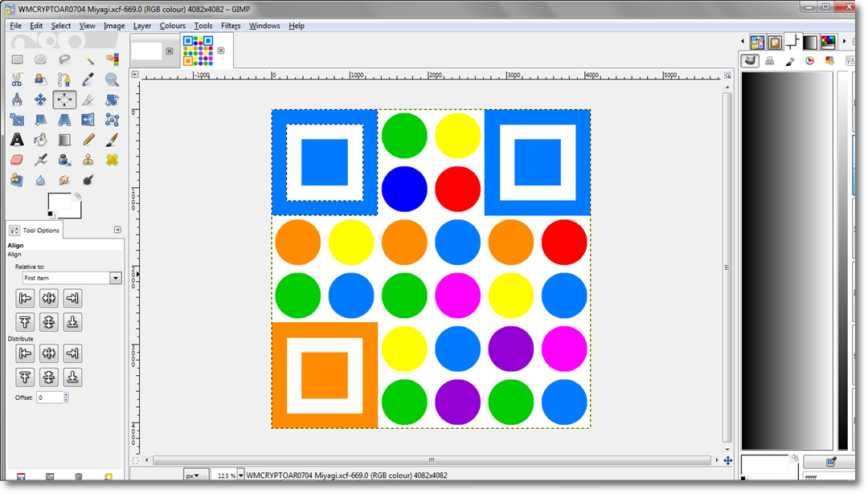
Task: Choose the Smudge tool
Action: tap(64, 180)
